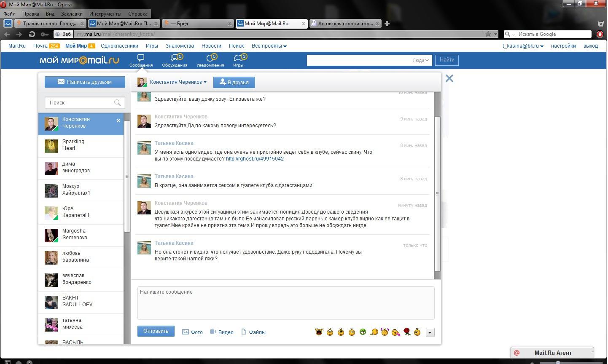
Task: Open the password manager key icon
Action: (x=44, y=34)
